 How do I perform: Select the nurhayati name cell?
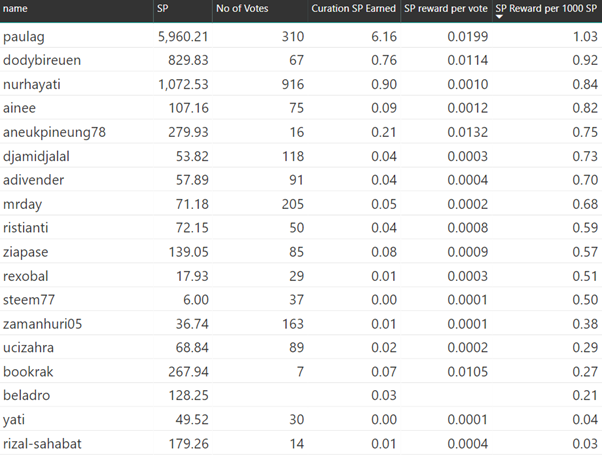click(x=32, y=84)
